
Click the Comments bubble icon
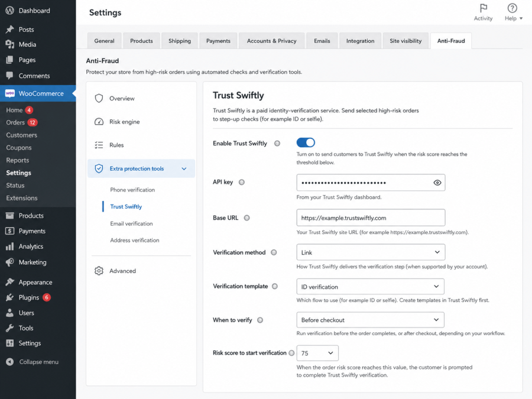[10, 75]
